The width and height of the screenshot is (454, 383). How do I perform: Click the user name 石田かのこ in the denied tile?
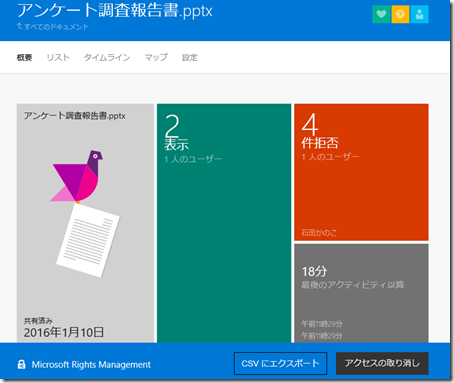tap(319, 232)
